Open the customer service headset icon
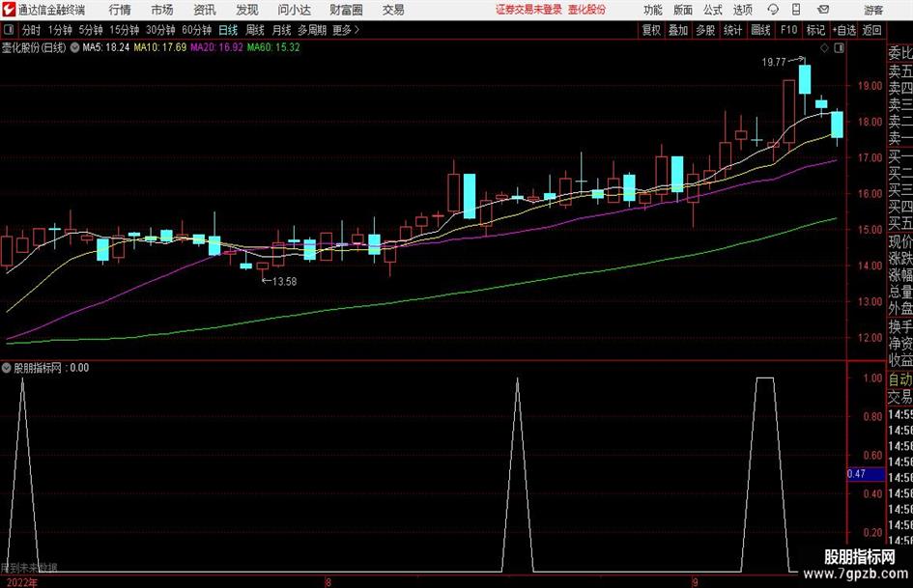Viewport: 913px width, 588px height. tap(773, 10)
